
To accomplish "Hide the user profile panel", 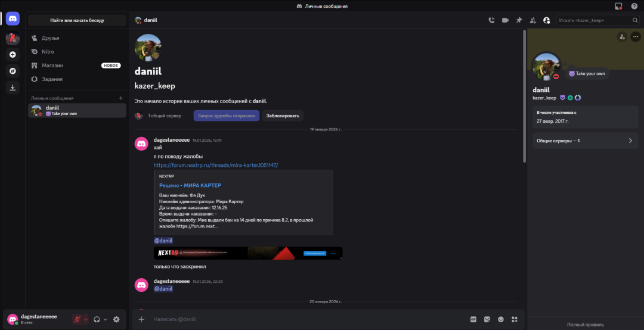I will pos(547,20).
